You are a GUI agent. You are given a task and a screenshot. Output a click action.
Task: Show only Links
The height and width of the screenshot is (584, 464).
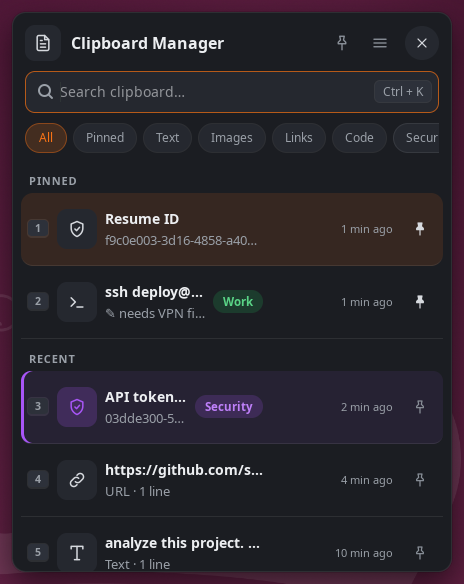coord(299,138)
